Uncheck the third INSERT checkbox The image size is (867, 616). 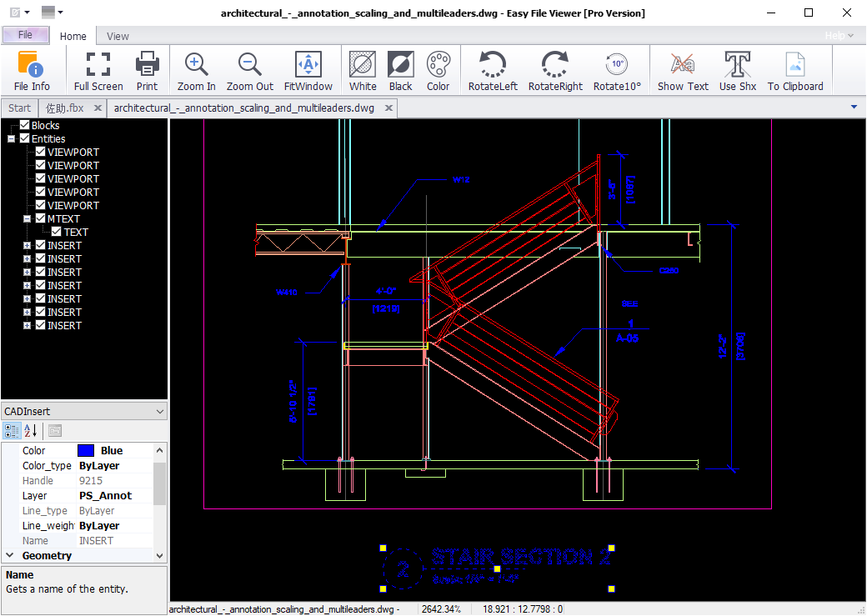40,272
